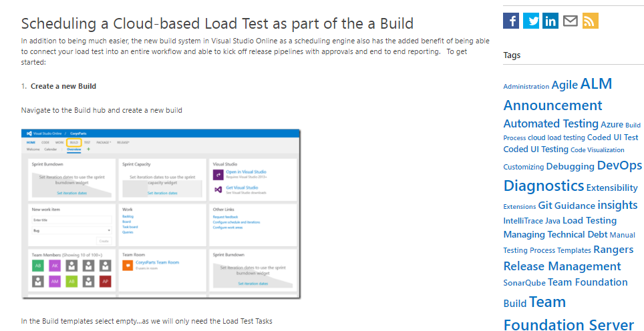
Task: Click Set iteration dates in Sprint Capacity
Action: [x=162, y=193]
